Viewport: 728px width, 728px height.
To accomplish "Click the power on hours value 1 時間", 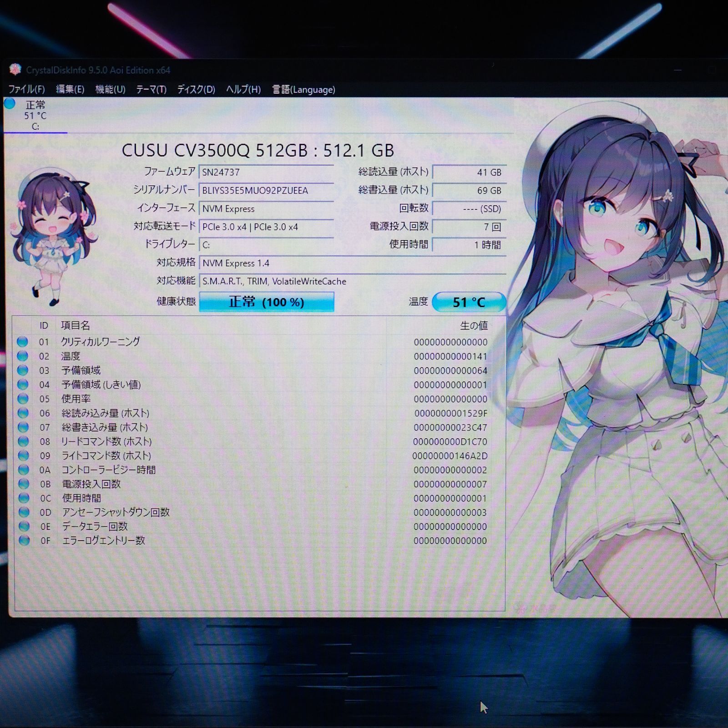I will (469, 245).
